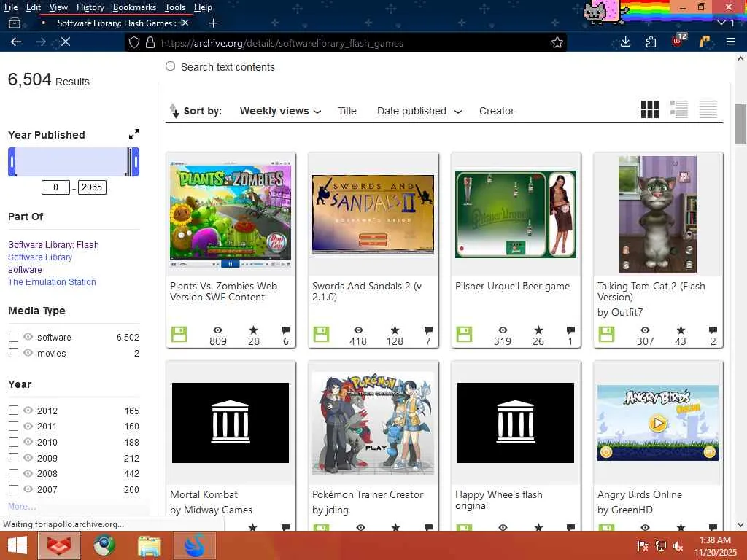This screenshot has height=560, width=747.
Task: Check the software media type box
Action: pyautogui.click(x=13, y=337)
